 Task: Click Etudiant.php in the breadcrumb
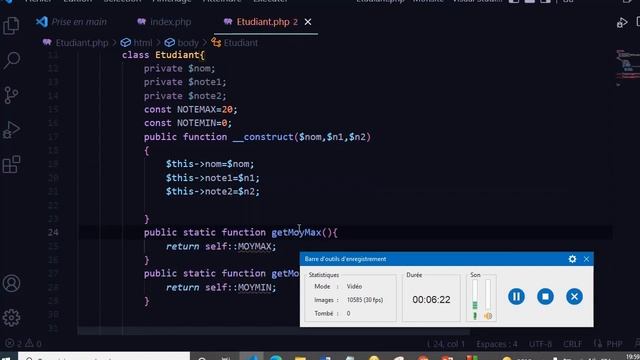point(76,43)
